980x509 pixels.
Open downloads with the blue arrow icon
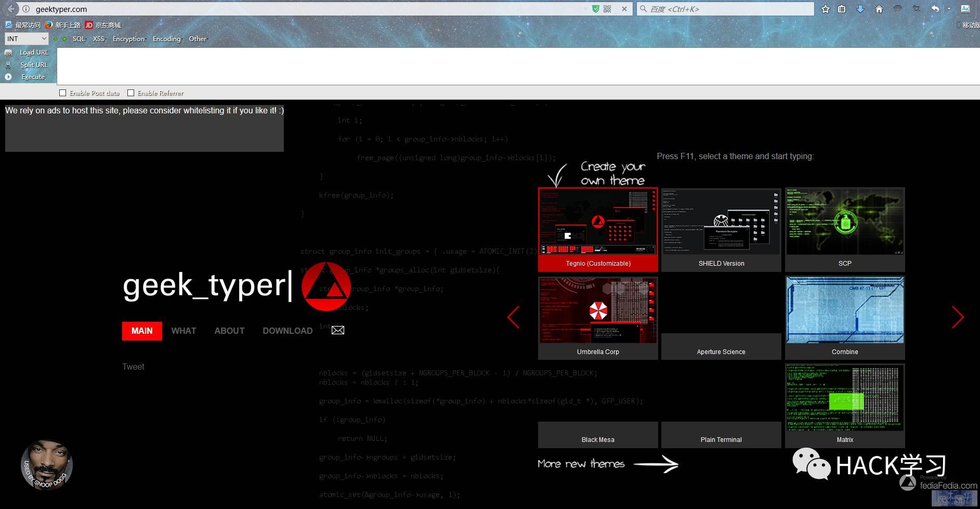pyautogui.click(x=860, y=9)
